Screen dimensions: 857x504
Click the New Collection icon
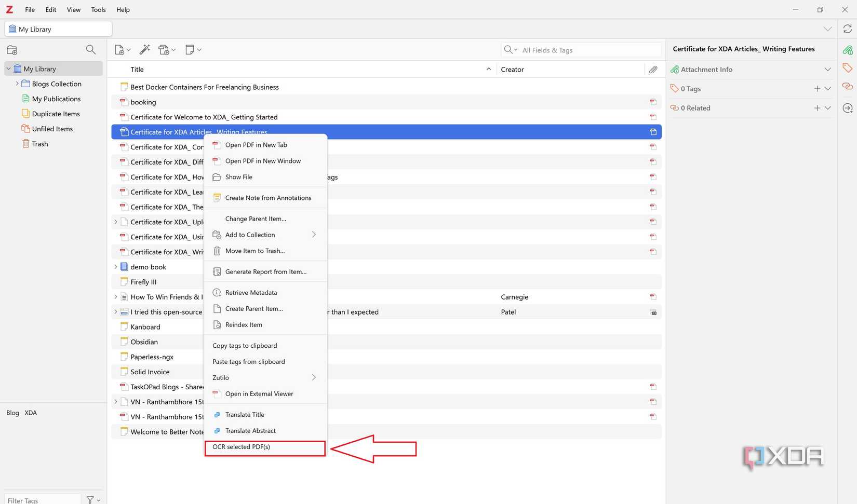pos(12,50)
